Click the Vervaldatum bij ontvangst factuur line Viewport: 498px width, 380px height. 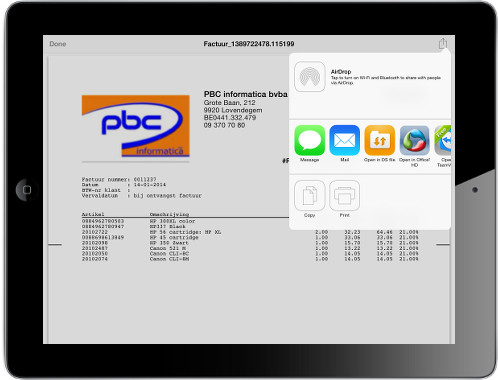click(x=142, y=196)
